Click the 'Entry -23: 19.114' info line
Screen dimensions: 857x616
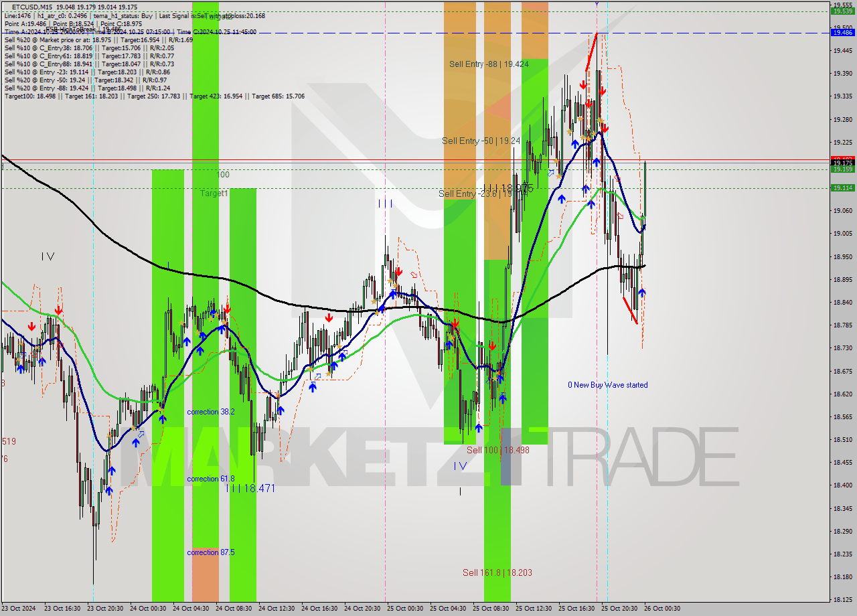point(87,72)
